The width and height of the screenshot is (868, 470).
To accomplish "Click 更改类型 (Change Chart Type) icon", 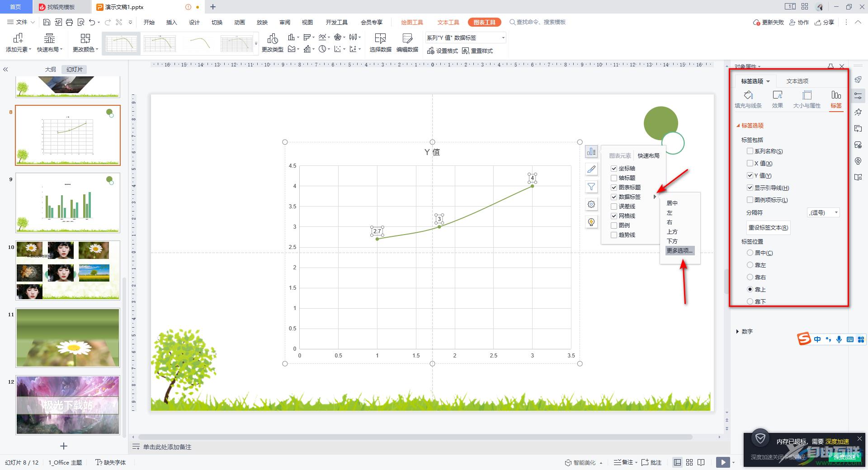I will click(273, 43).
